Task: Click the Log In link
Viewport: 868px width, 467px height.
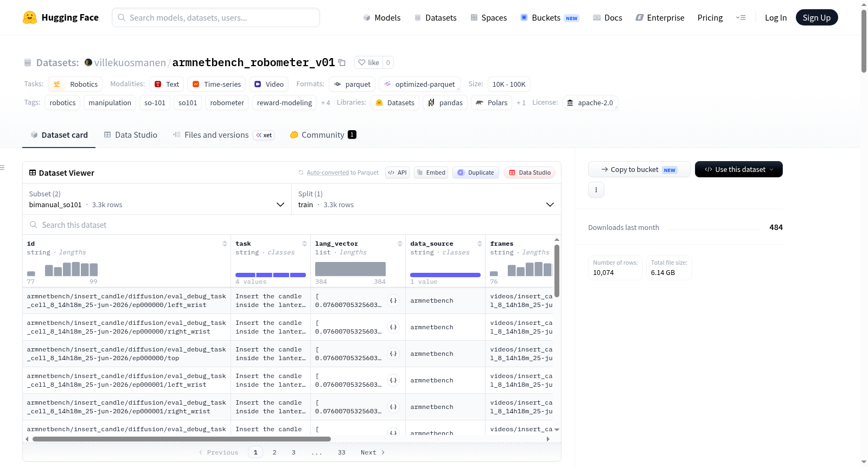Action: pyautogui.click(x=776, y=17)
